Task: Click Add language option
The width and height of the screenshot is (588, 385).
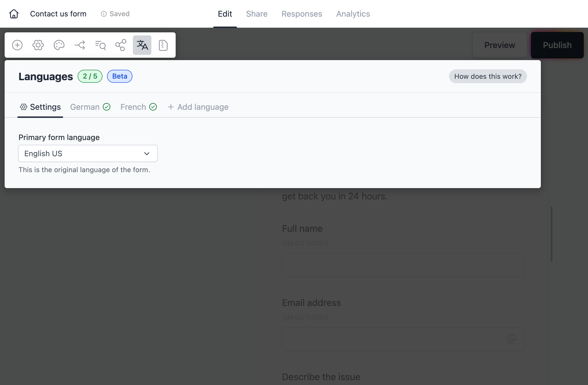Action: (x=198, y=107)
